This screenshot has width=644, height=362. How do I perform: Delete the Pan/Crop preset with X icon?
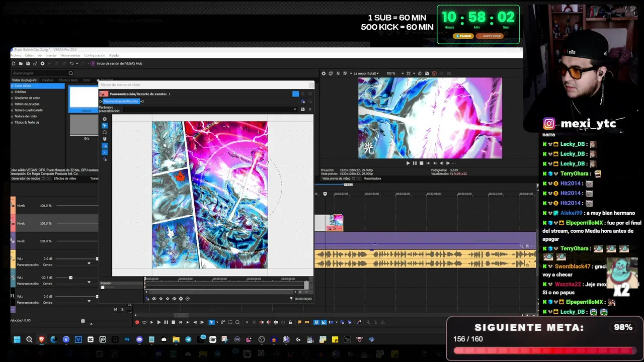309,109
